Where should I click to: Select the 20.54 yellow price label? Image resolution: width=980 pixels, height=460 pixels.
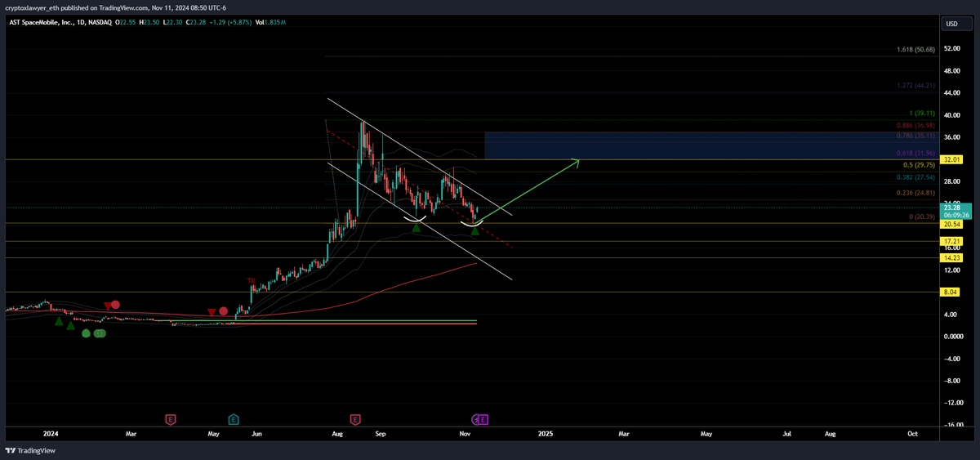point(951,223)
